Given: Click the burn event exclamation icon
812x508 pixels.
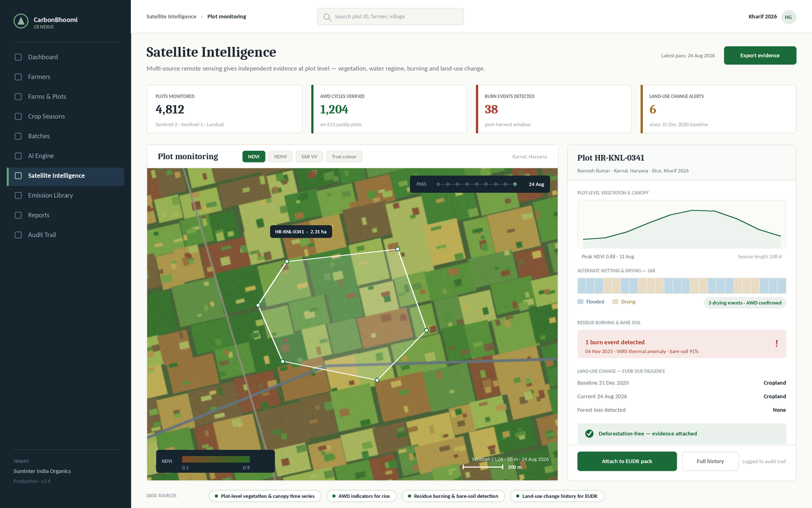Looking at the screenshot, I should [776, 343].
